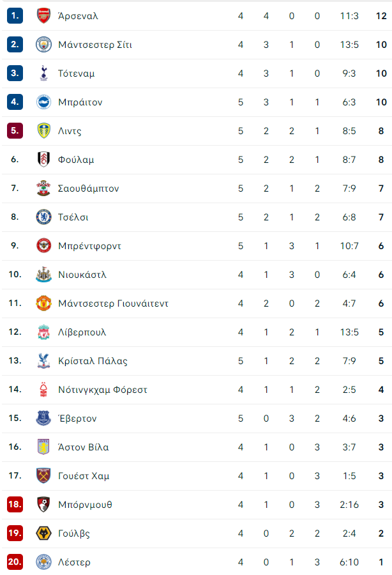Screen dimensions: 392x575
Task: Select the West Ham hammers crest
Action: (43, 475)
